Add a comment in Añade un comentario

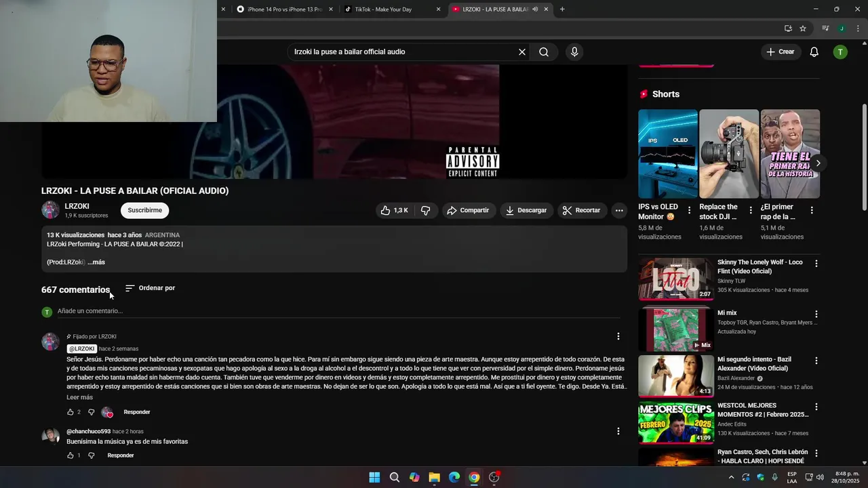(338, 311)
